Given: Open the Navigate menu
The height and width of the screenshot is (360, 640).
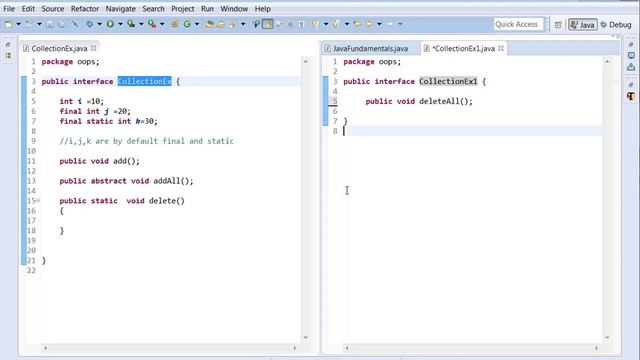Looking at the screenshot, I should (120, 9).
